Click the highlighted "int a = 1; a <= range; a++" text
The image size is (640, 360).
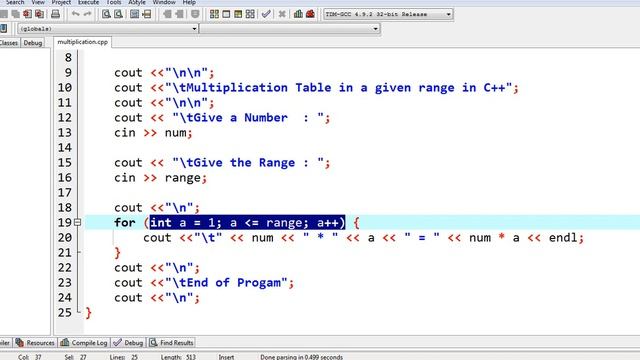[247, 222]
